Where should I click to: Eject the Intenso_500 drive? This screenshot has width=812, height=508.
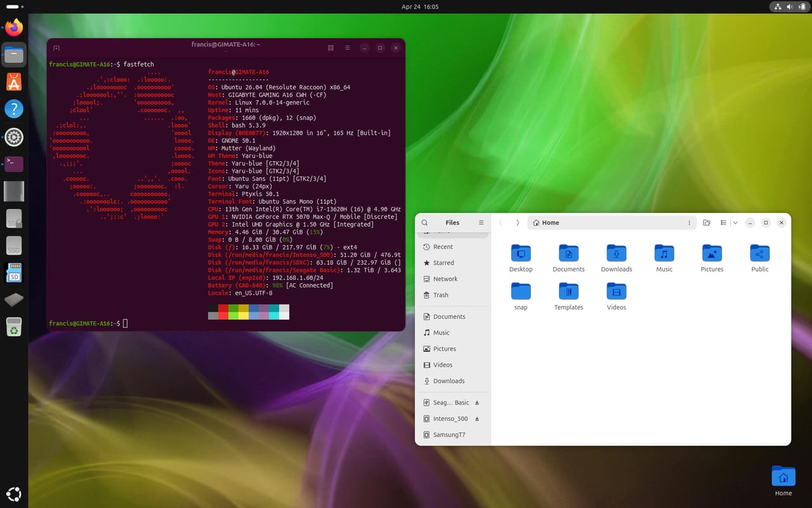click(x=477, y=419)
